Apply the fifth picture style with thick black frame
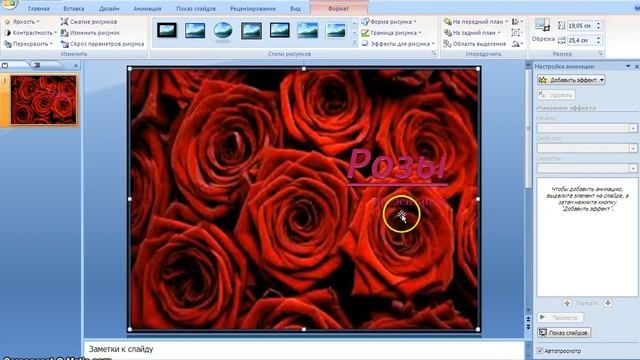Image resolution: width=640 pixels, height=360 pixels. pos(280,30)
